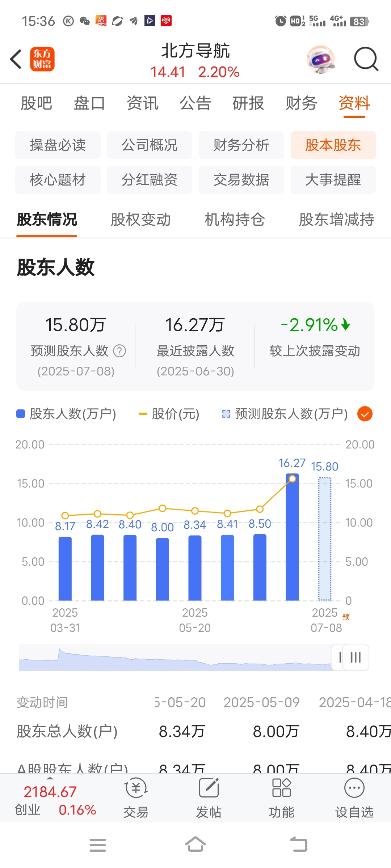Tap the 16.27万 latest disclosed value

[x=195, y=325]
